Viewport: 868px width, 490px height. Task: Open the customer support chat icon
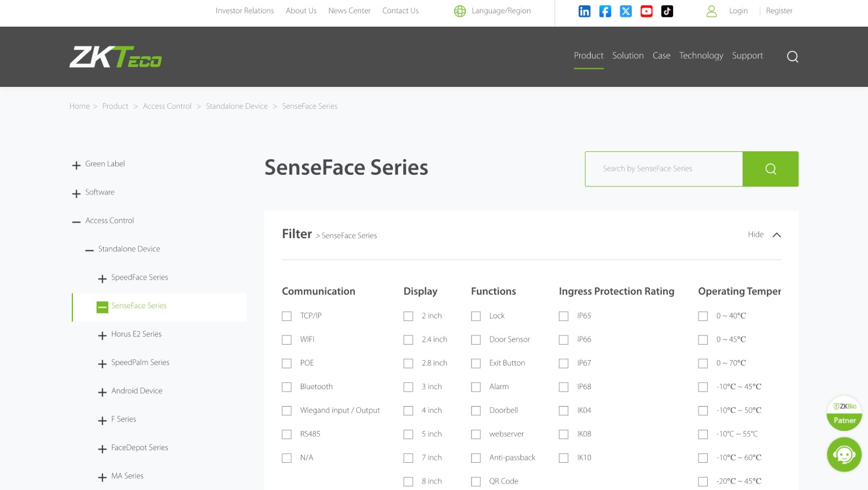pyautogui.click(x=844, y=455)
